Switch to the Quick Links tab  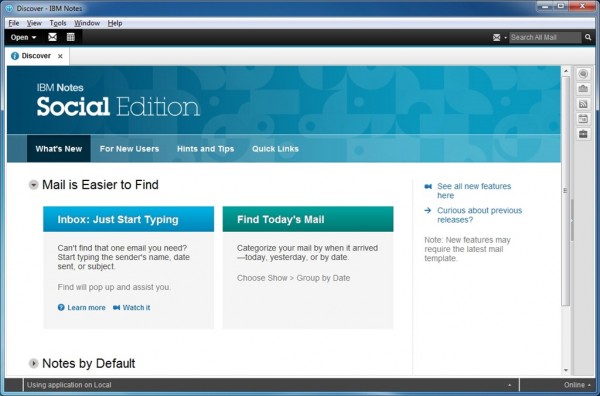point(275,149)
